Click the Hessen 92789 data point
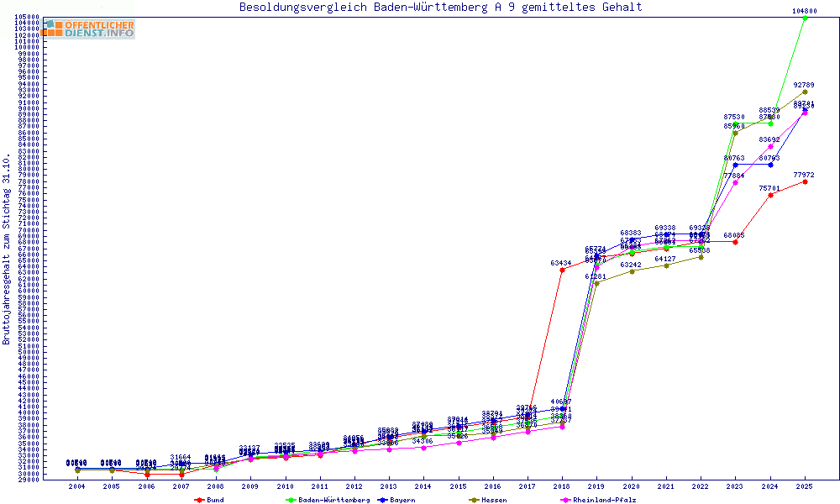 point(805,92)
